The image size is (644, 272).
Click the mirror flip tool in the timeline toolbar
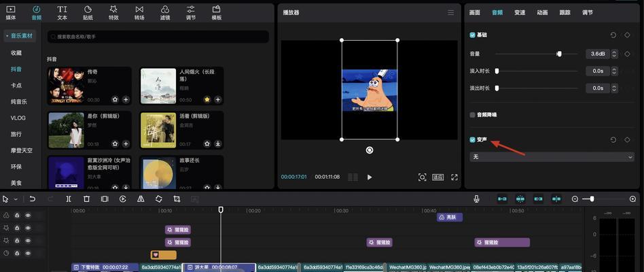[141, 199]
